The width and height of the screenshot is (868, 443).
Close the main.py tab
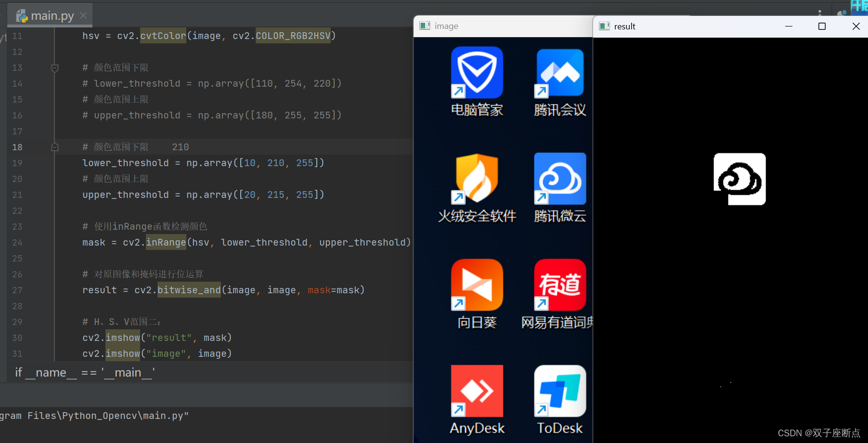[x=83, y=15]
